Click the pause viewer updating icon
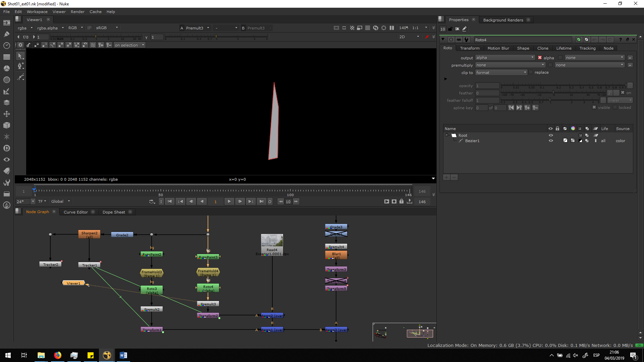 [391, 28]
